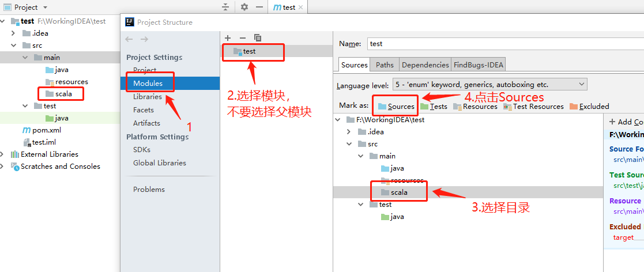The height and width of the screenshot is (272, 644).
Task: Select main java folder in Project panel
Action: click(x=57, y=70)
